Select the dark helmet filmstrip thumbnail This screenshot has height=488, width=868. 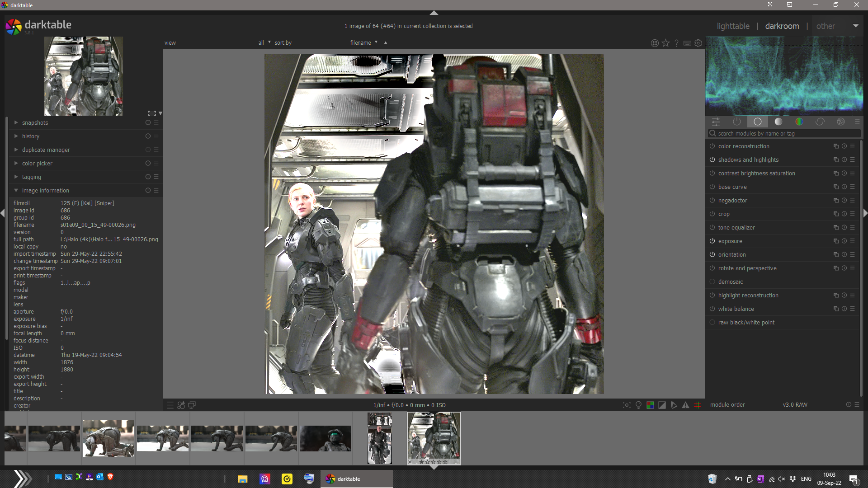[x=325, y=438]
